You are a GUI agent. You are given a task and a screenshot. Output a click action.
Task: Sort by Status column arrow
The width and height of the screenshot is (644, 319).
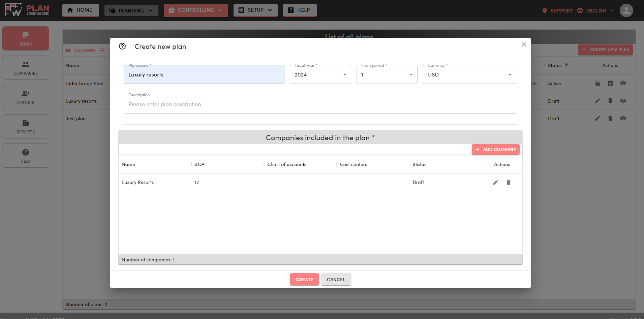pyautogui.click(x=566, y=65)
